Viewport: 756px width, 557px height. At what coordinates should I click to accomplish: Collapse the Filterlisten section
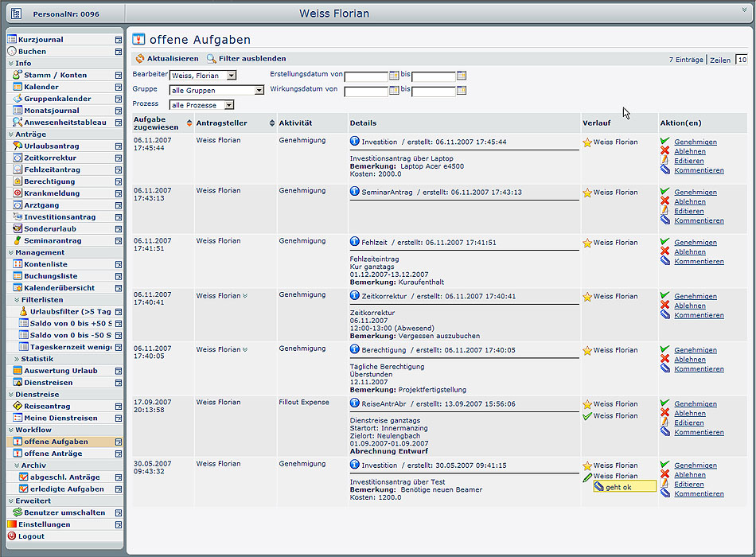tap(17, 299)
